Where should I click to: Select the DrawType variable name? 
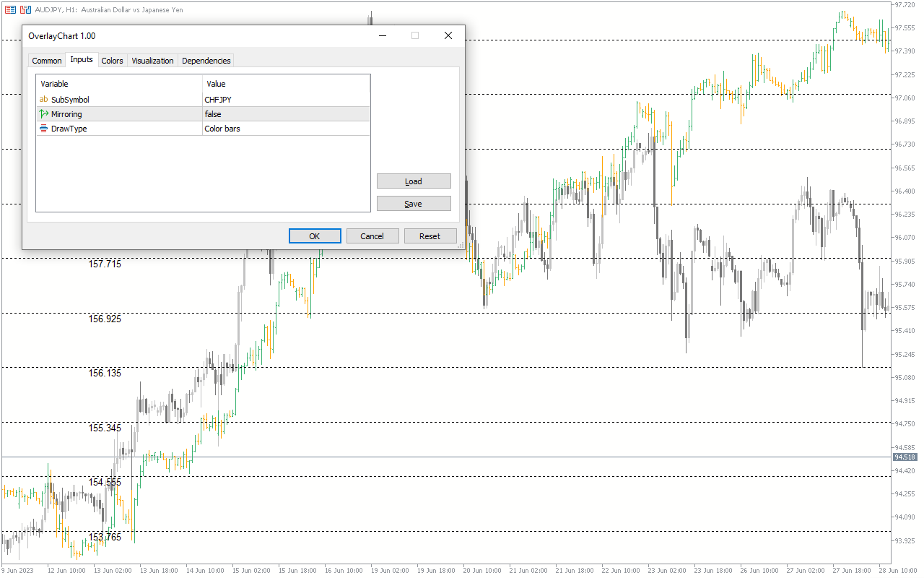(x=69, y=129)
